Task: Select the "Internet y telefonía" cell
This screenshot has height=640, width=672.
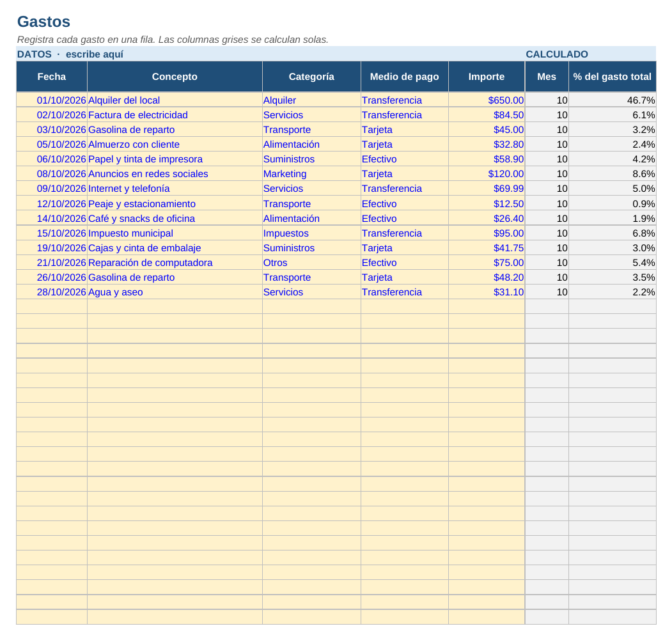Action: 175,189
